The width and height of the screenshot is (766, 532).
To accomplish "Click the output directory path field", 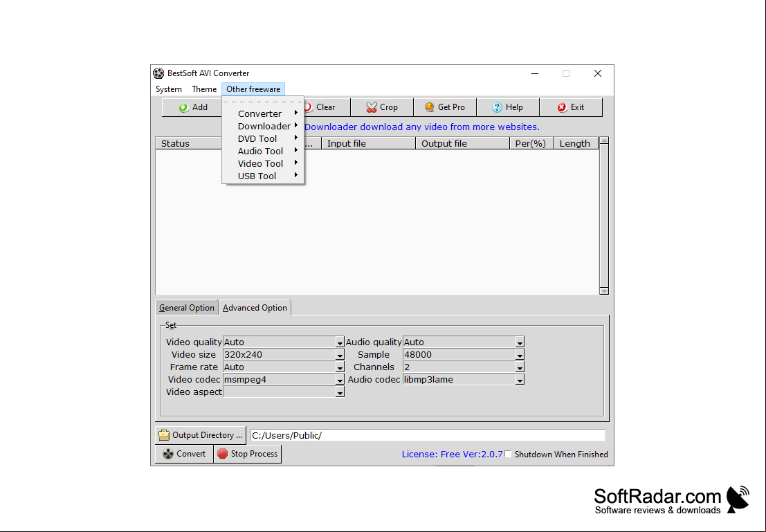I will coord(428,435).
